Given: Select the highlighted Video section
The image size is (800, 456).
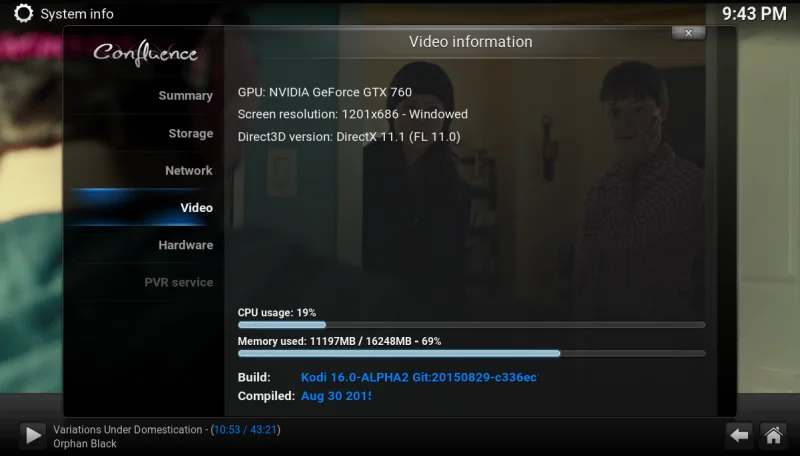Looking at the screenshot, I should tap(196, 208).
